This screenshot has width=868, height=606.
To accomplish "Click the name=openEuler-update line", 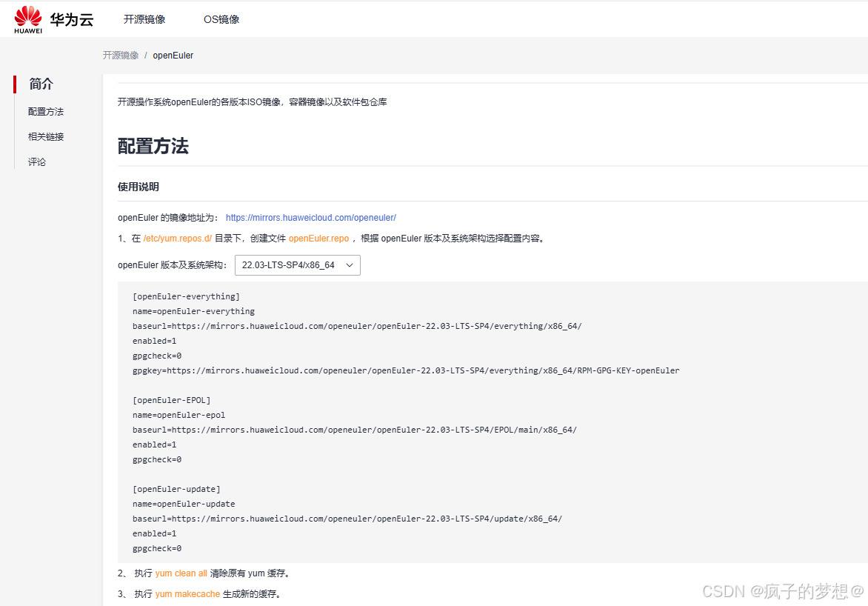I will pos(184,504).
